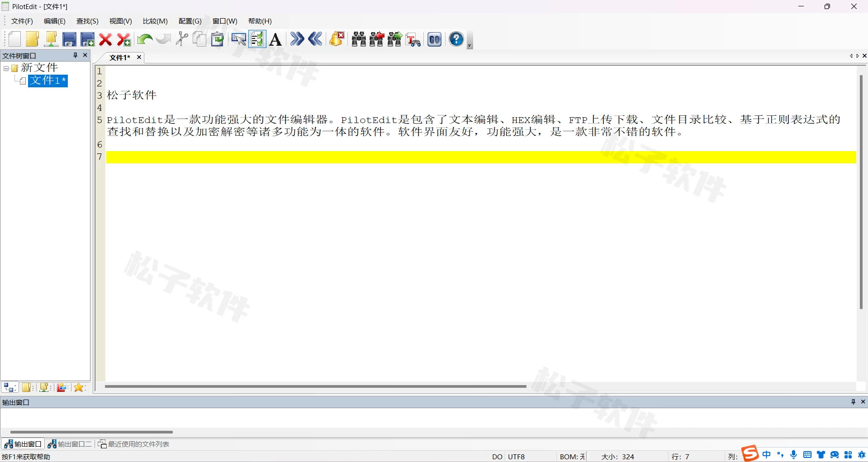This screenshot has height=462, width=868.
Task: Close file using the red X icon
Action: (105, 39)
